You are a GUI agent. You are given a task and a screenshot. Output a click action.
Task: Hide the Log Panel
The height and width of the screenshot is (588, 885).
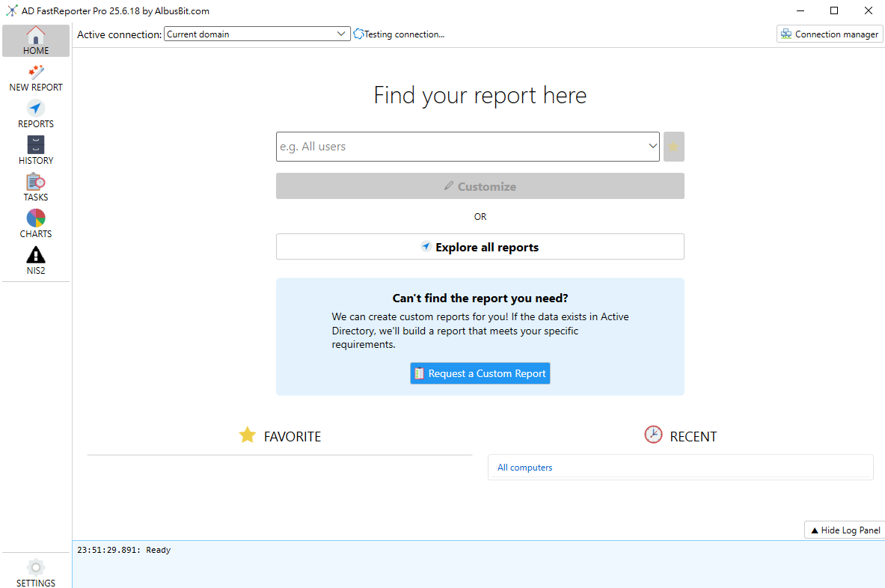(844, 530)
